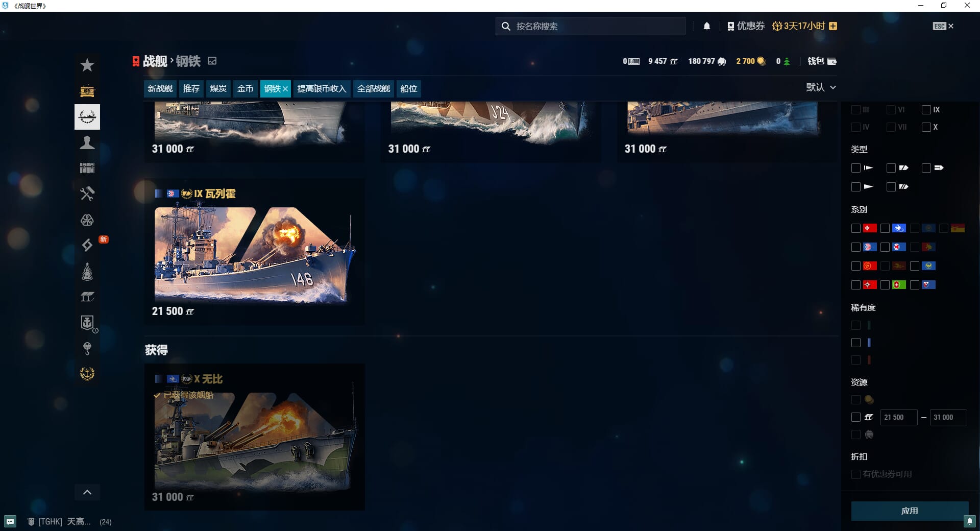Screen dimensions: 980x531
Task: Open the star favorites sidebar icon
Action: point(87,65)
